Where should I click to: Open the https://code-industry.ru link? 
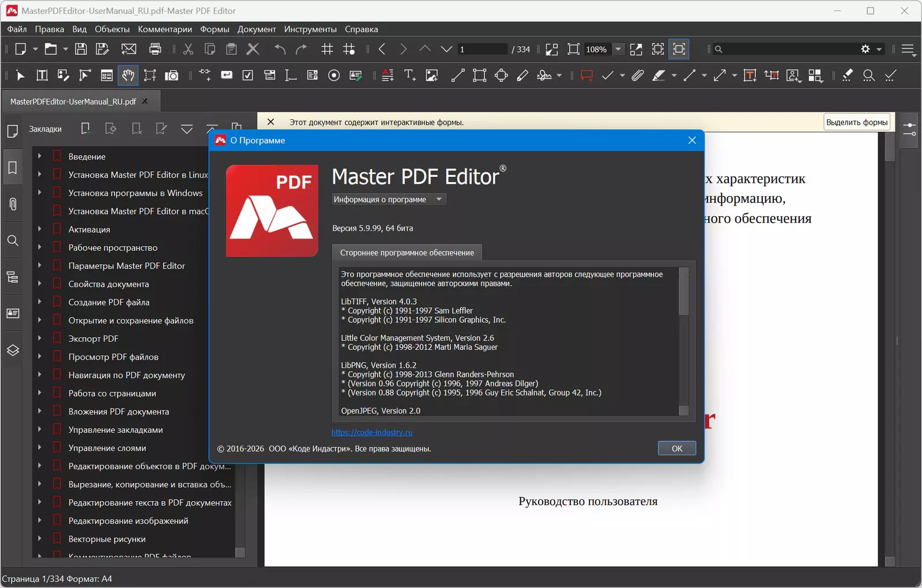[372, 432]
